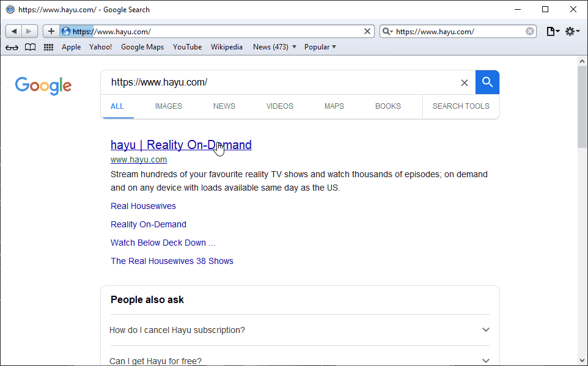Select the ALL results tab

click(117, 106)
